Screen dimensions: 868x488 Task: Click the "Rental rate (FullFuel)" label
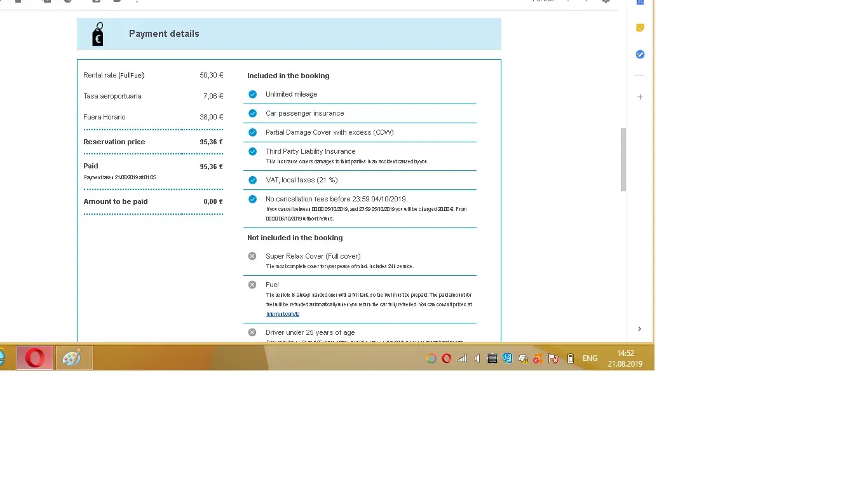(114, 75)
